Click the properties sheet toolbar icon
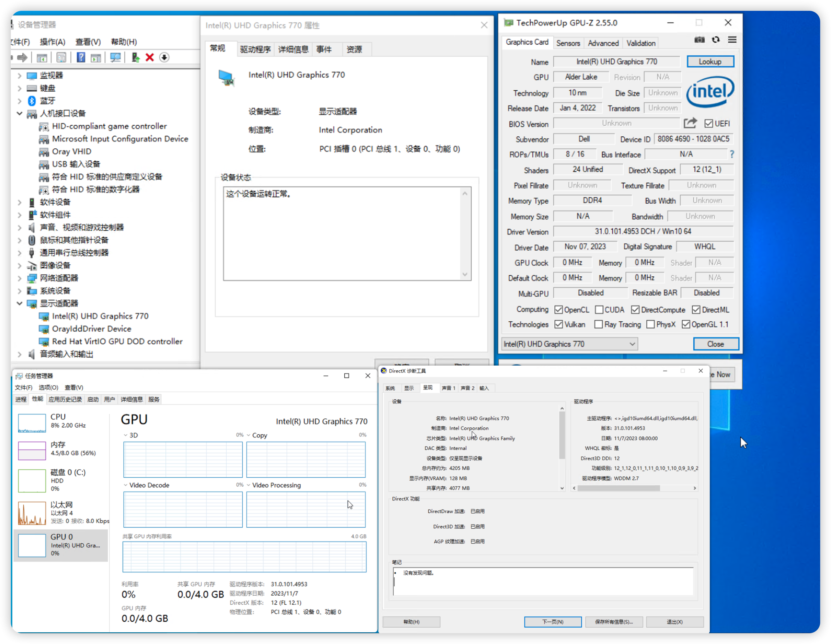Viewport: 831px width, 644px height. (61, 57)
